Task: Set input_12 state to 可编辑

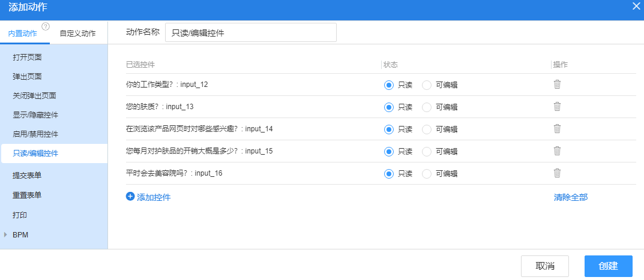Action: pyautogui.click(x=427, y=85)
